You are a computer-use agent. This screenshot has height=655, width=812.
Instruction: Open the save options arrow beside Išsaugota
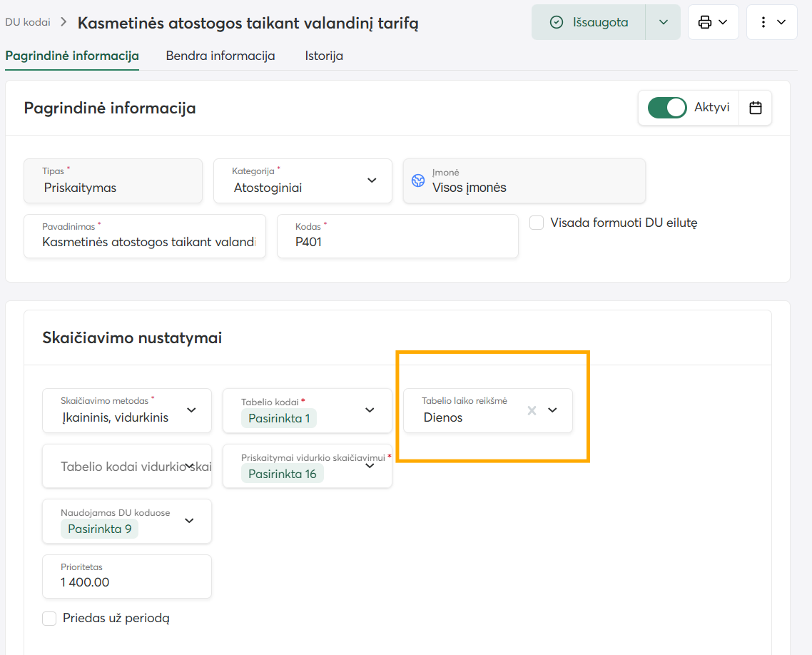664,22
